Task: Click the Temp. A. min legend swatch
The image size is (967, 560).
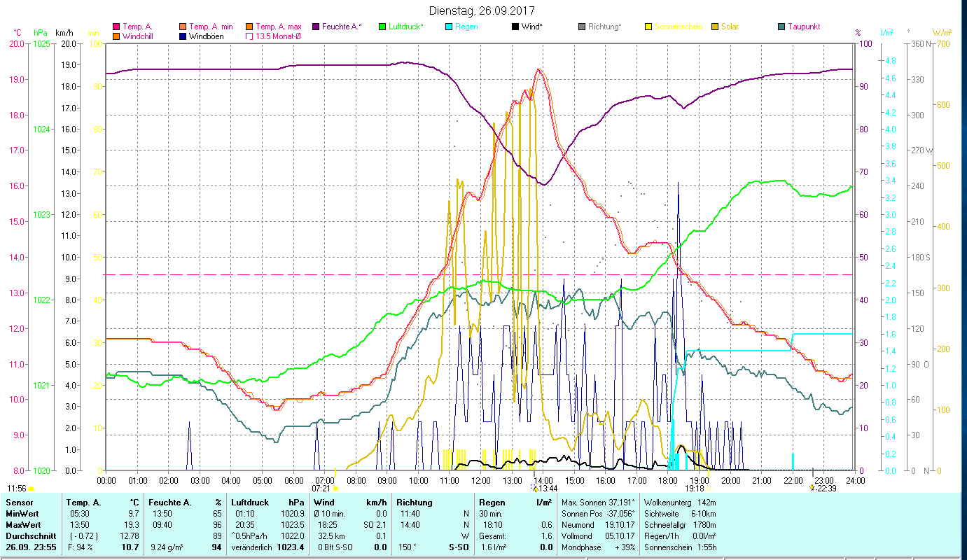Action: pos(183,27)
